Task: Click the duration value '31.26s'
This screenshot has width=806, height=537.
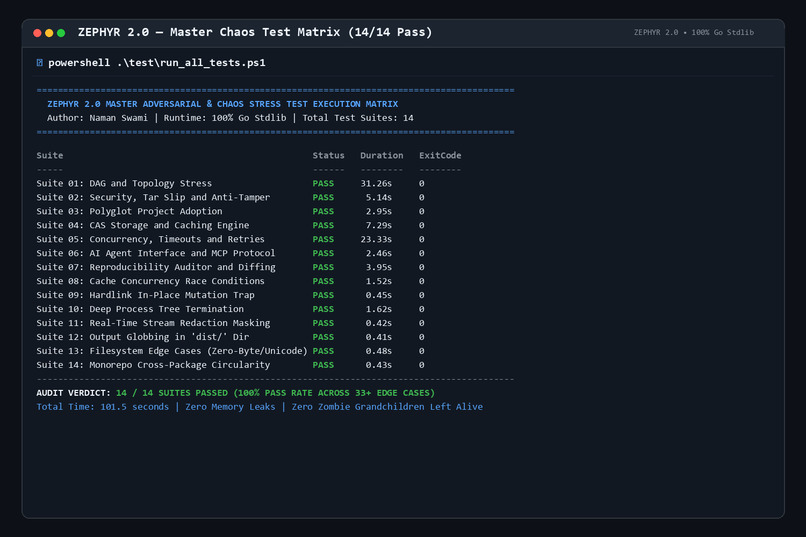Action: pos(376,183)
